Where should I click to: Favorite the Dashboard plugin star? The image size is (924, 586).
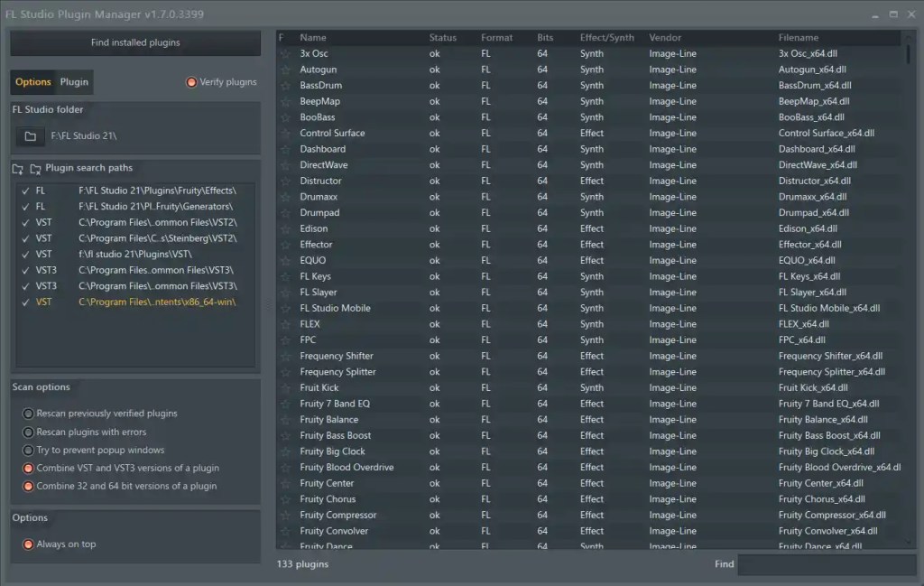tap(286, 149)
